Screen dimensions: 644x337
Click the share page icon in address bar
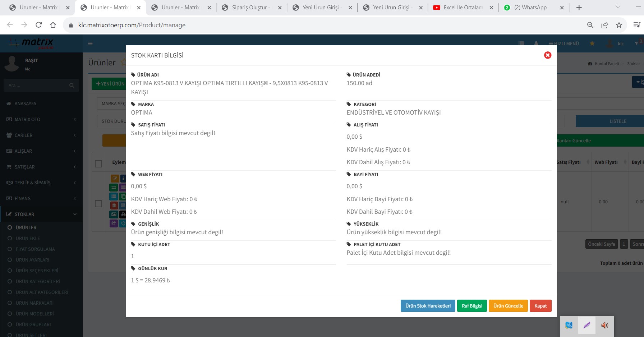604,25
